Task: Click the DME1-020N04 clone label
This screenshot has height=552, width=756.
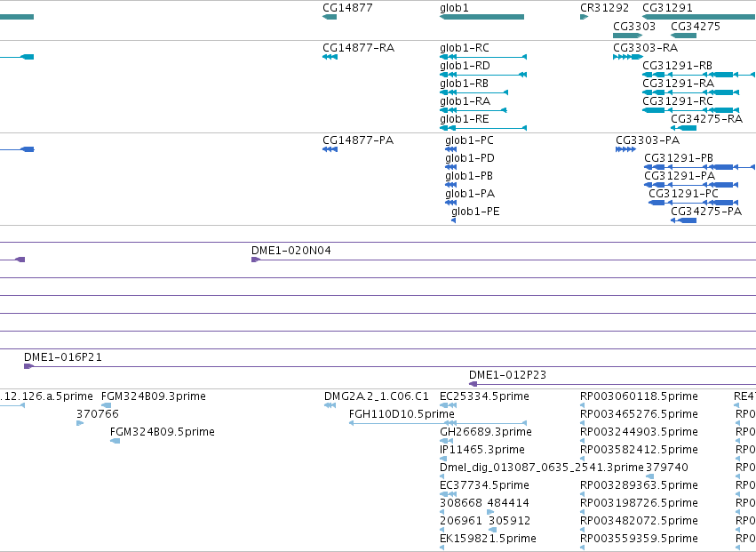Action: coord(291,251)
